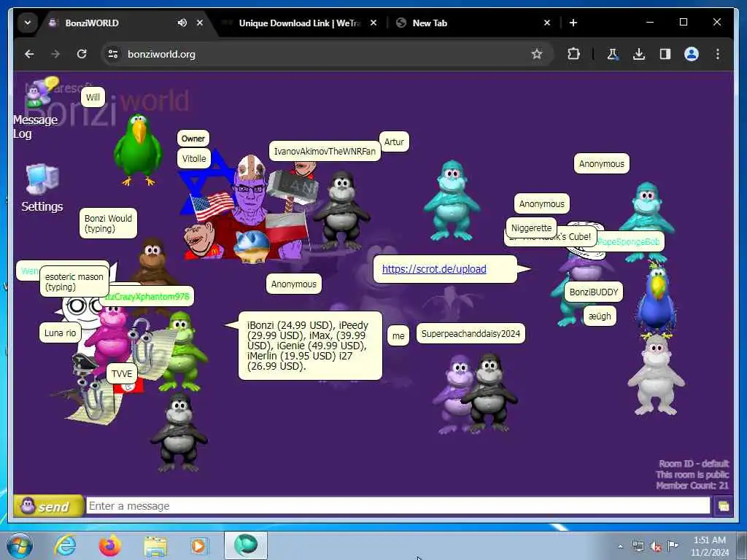Select the Superpeachanddaisy2024 name tag
Screen dimensions: 747x560
471,333
